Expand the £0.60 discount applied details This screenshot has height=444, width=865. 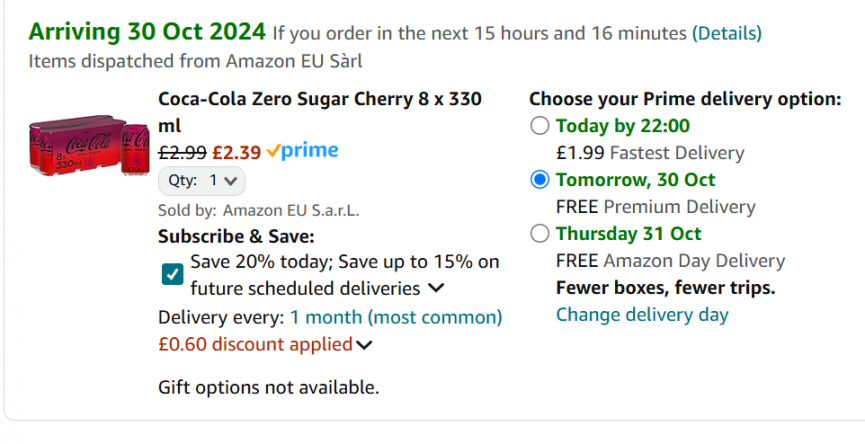364,345
